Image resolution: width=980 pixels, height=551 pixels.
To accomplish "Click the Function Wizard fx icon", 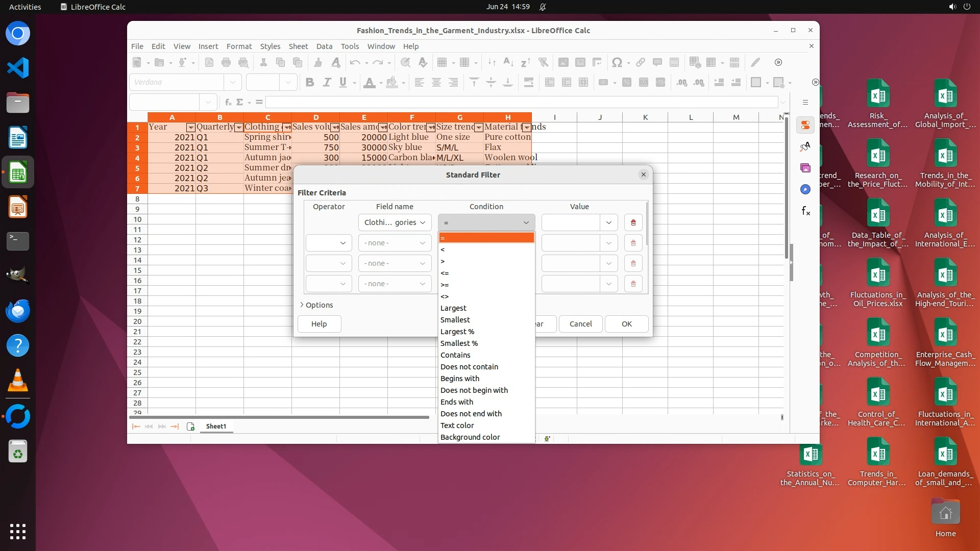I will click(x=228, y=102).
